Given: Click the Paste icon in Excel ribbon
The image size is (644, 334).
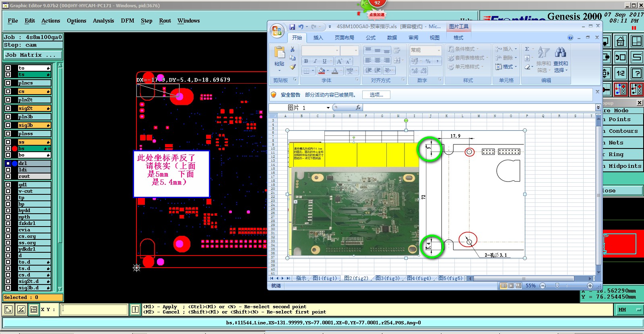Looking at the screenshot, I should coord(279,53).
